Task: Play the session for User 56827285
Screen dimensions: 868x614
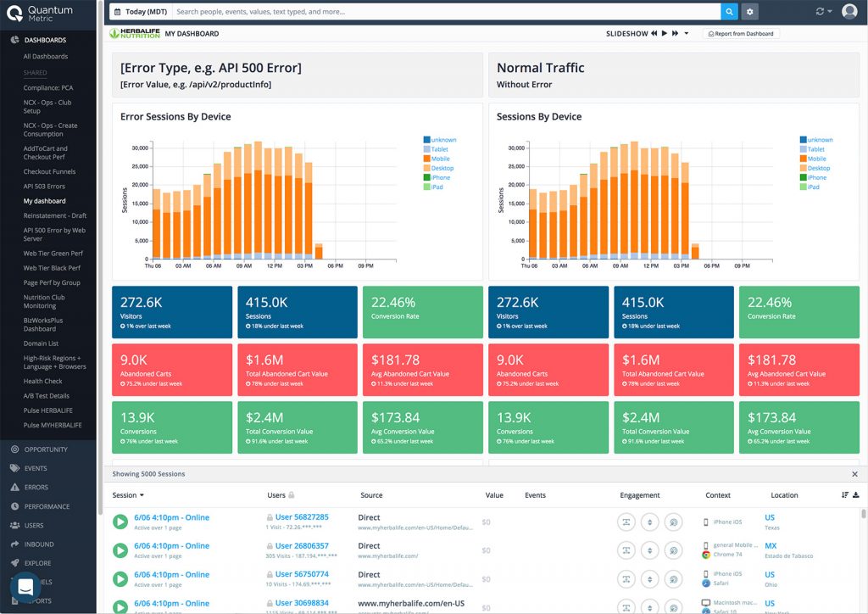Action: (x=120, y=522)
